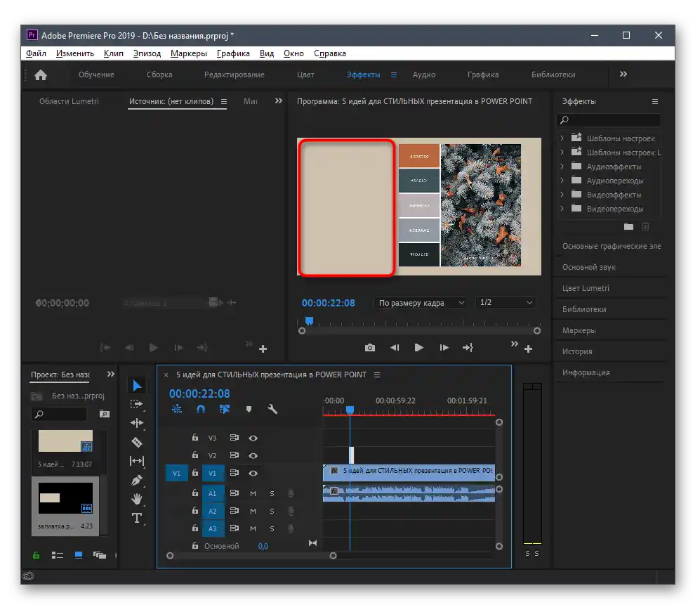Open the Файл menu
The width and height of the screenshot is (700, 605).
point(36,53)
